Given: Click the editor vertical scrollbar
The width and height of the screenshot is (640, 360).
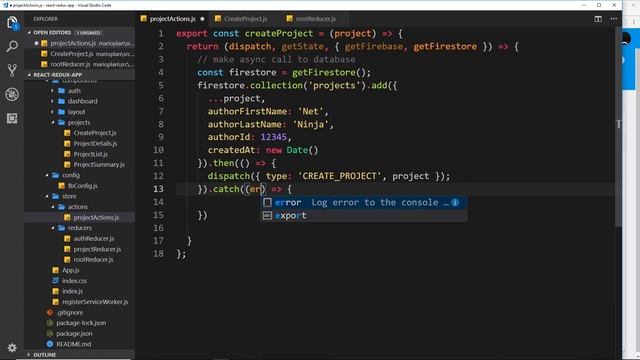Looking at the screenshot, I should tap(618, 127).
